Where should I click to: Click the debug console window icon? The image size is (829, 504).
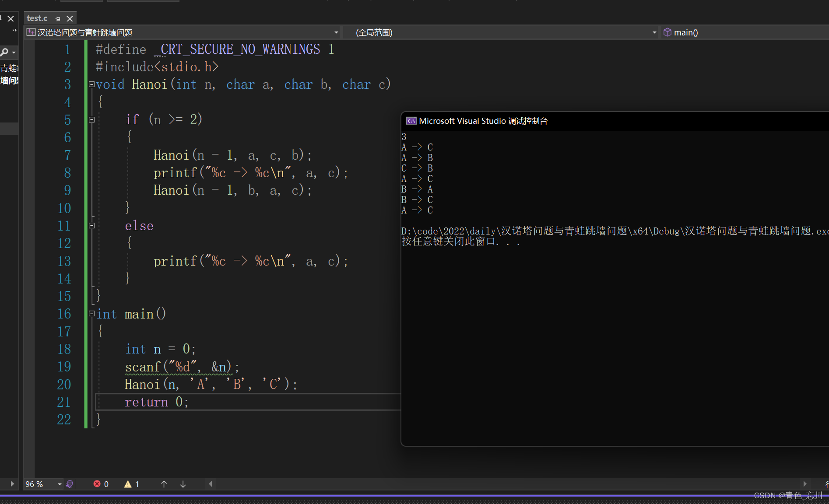tap(411, 121)
